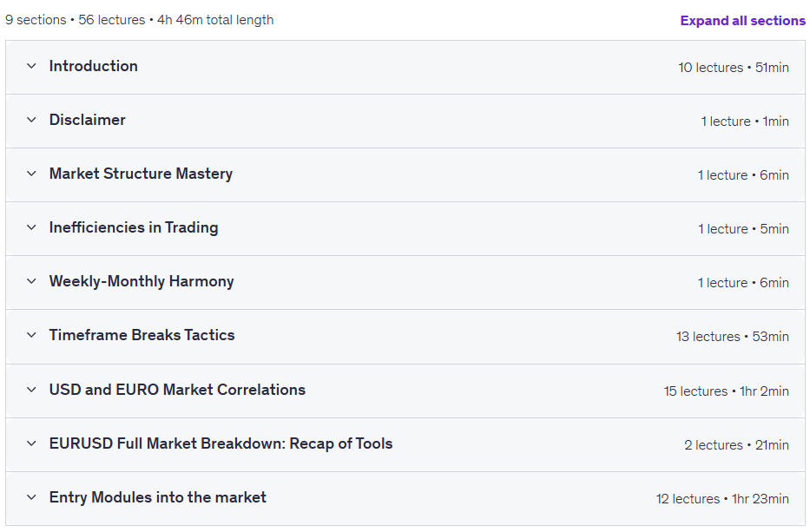Image resolution: width=810 pixels, height=532 pixels.
Task: Expand the Introduction section chevron
Action: click(31, 66)
